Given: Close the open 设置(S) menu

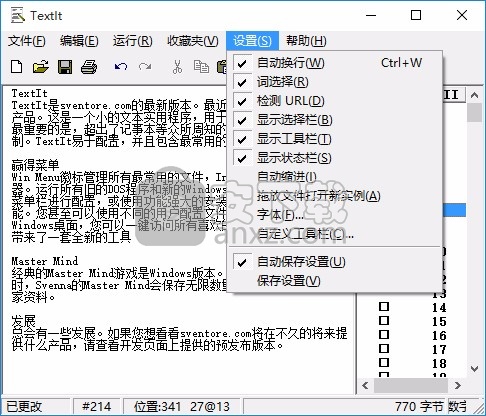Looking at the screenshot, I should point(252,41).
